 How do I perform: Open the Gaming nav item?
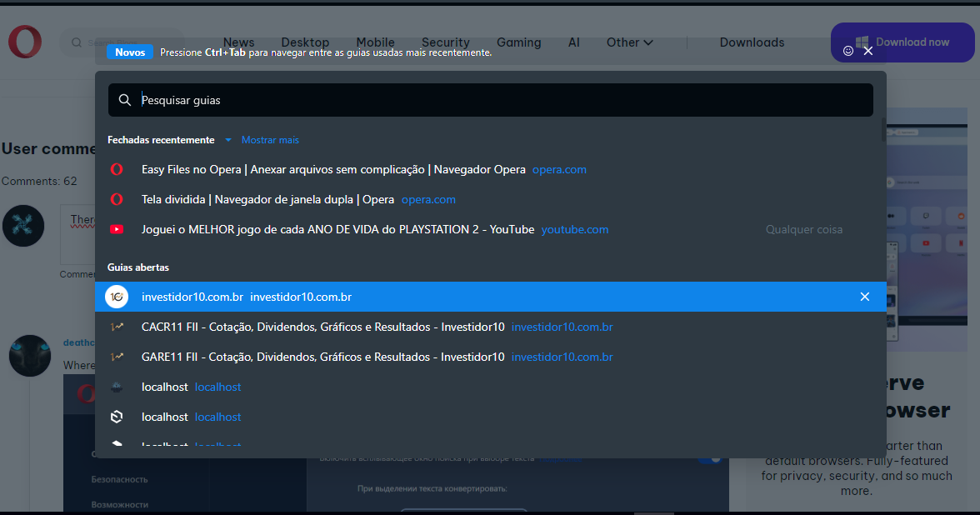pos(518,42)
